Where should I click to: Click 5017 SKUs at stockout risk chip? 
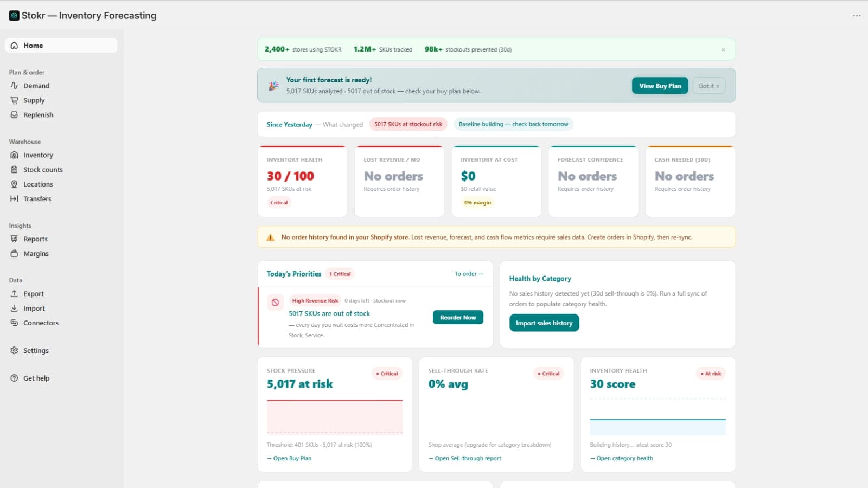[x=409, y=124]
